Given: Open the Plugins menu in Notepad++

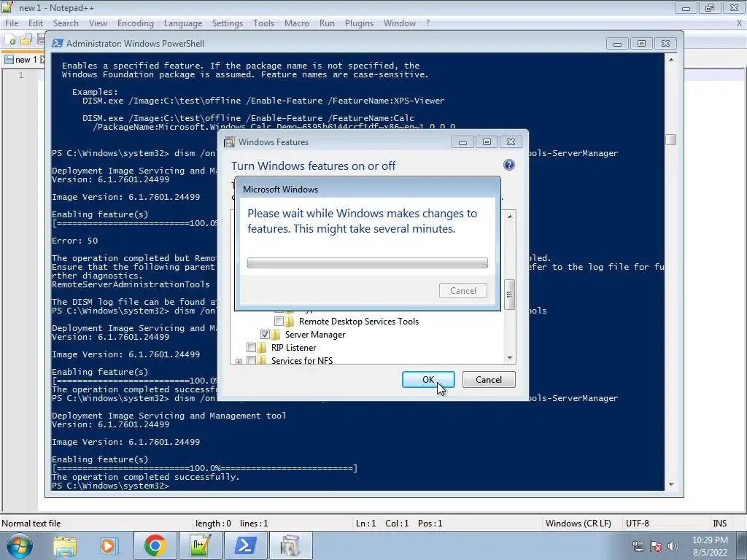Looking at the screenshot, I should 359,23.
